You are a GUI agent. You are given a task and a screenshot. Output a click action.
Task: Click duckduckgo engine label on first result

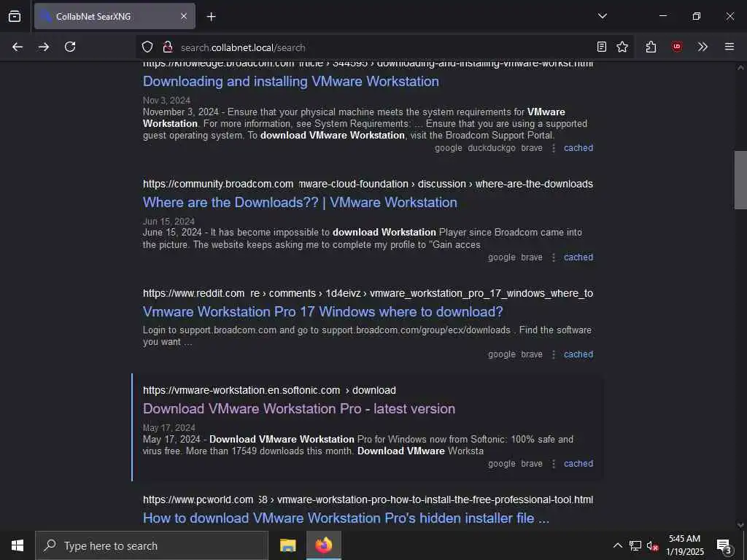pos(492,148)
